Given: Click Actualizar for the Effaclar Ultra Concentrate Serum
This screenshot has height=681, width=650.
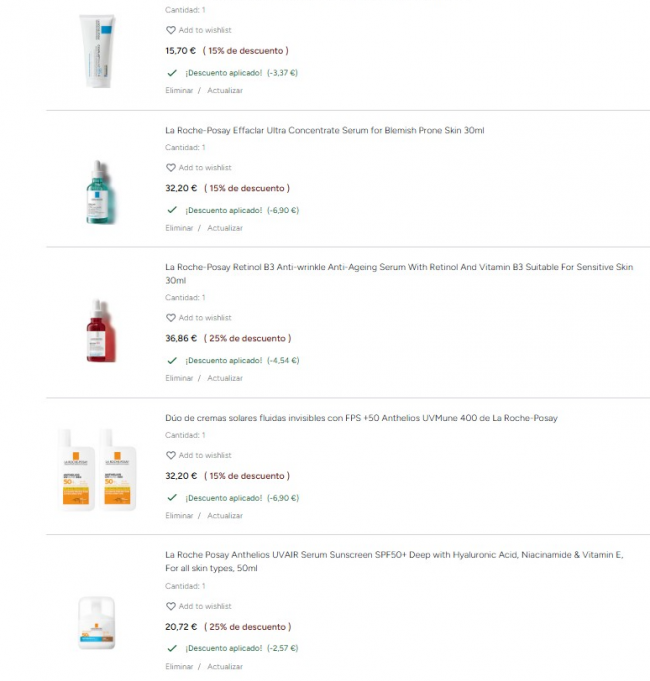Looking at the screenshot, I should click(x=225, y=228).
